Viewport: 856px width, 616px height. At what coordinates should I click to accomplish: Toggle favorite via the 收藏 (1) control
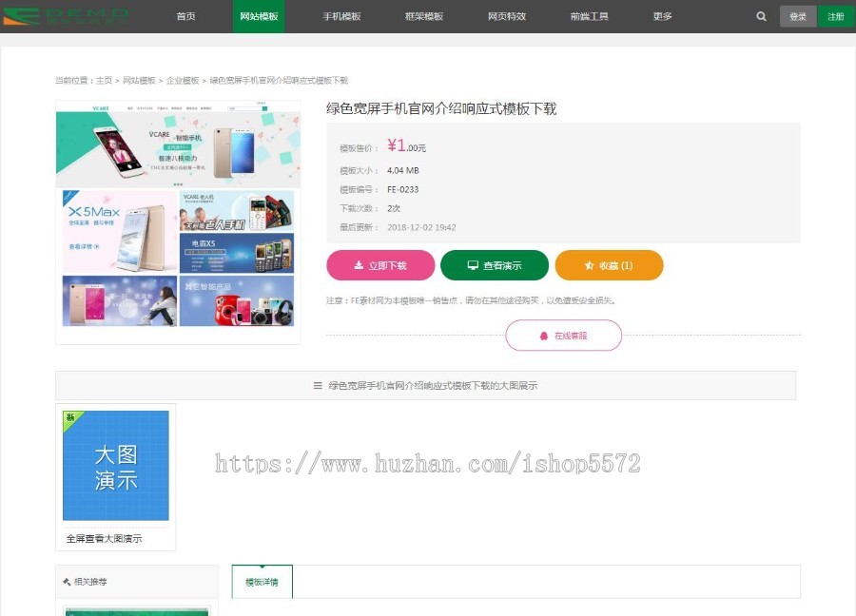[609, 265]
